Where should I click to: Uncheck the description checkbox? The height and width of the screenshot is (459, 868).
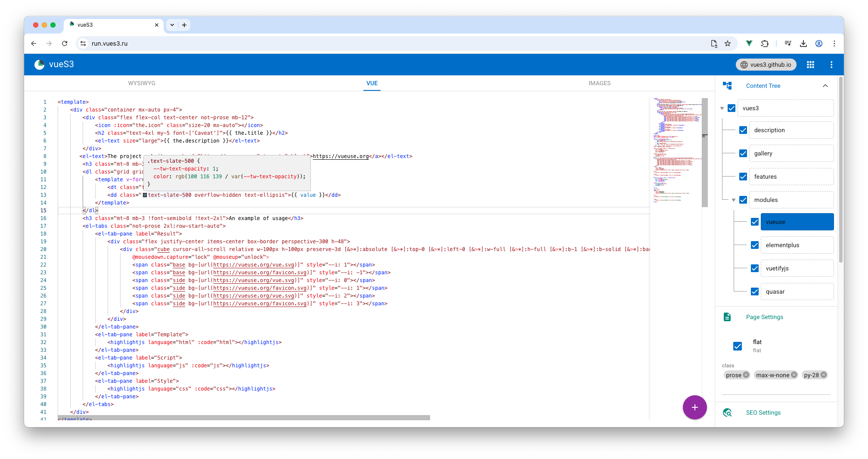(x=743, y=130)
